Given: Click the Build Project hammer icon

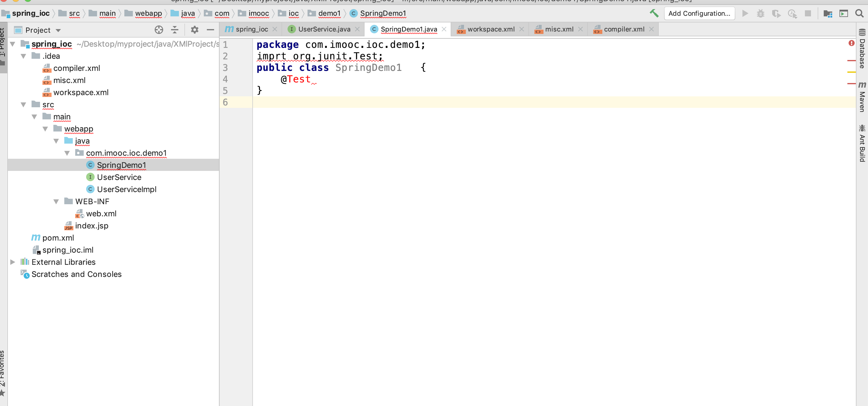Looking at the screenshot, I should point(654,13).
